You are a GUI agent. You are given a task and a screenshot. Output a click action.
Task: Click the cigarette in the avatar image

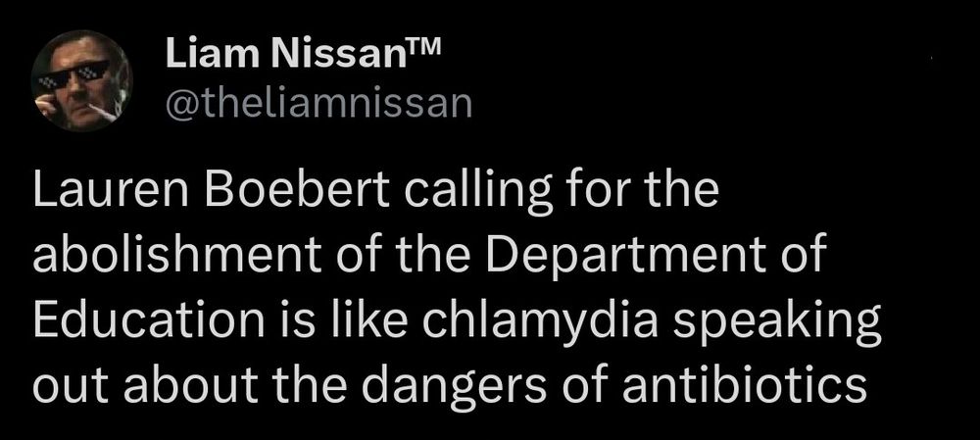103,113
